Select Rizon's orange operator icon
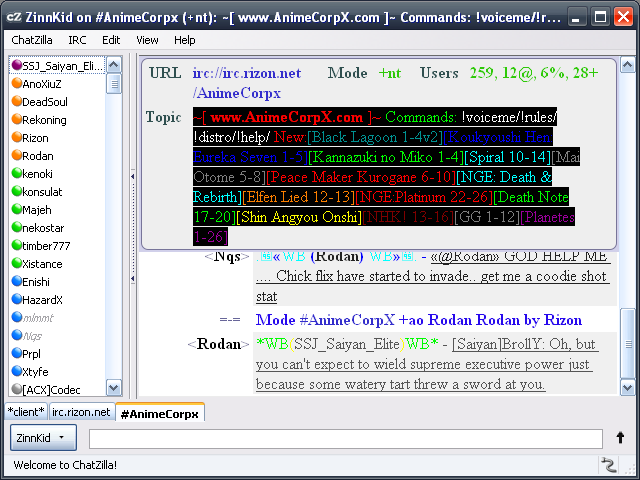 point(16,138)
